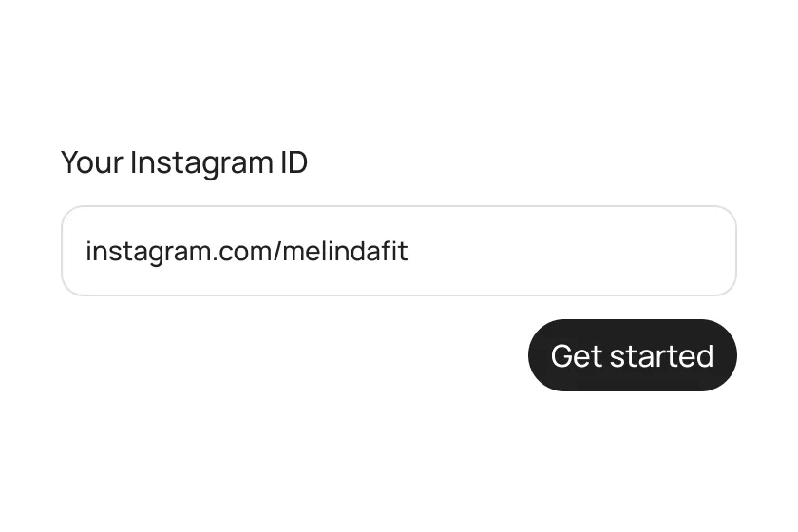Select the Instagram URL text box
Image resolution: width=798 pixels, height=532 pixels.
pyautogui.click(x=399, y=251)
